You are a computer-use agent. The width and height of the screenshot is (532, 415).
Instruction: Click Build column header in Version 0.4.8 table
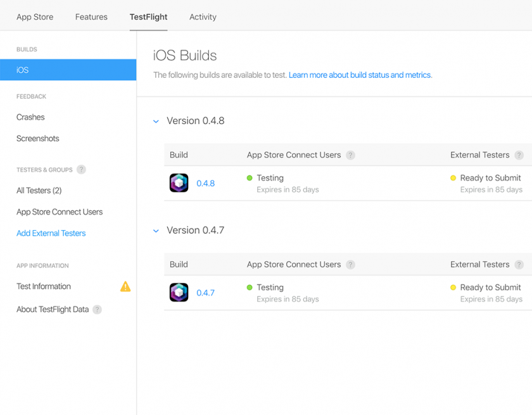point(179,155)
